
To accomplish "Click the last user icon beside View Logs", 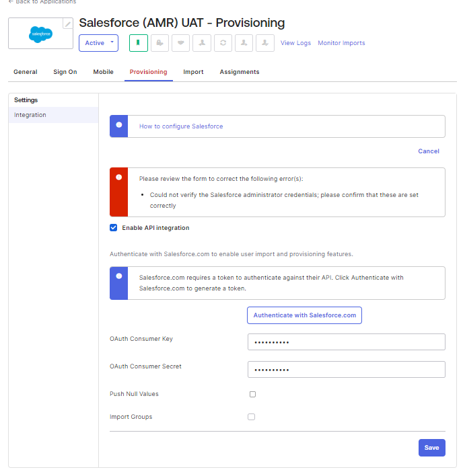I will click(265, 43).
